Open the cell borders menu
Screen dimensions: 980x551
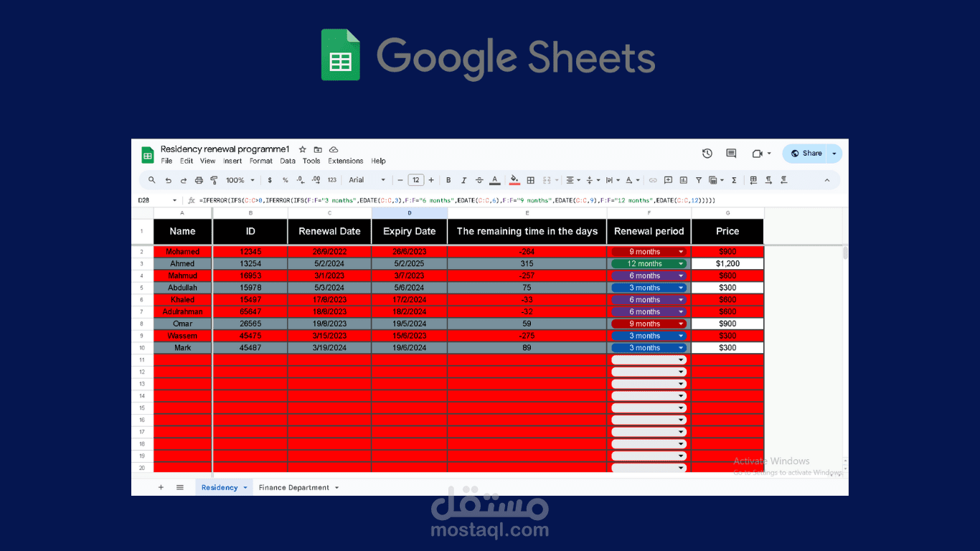(x=531, y=180)
